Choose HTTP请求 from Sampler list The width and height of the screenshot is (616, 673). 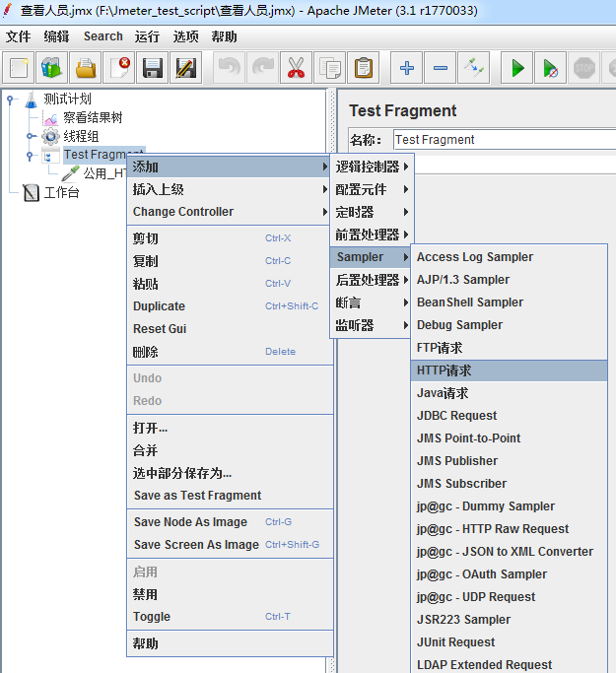coord(510,370)
